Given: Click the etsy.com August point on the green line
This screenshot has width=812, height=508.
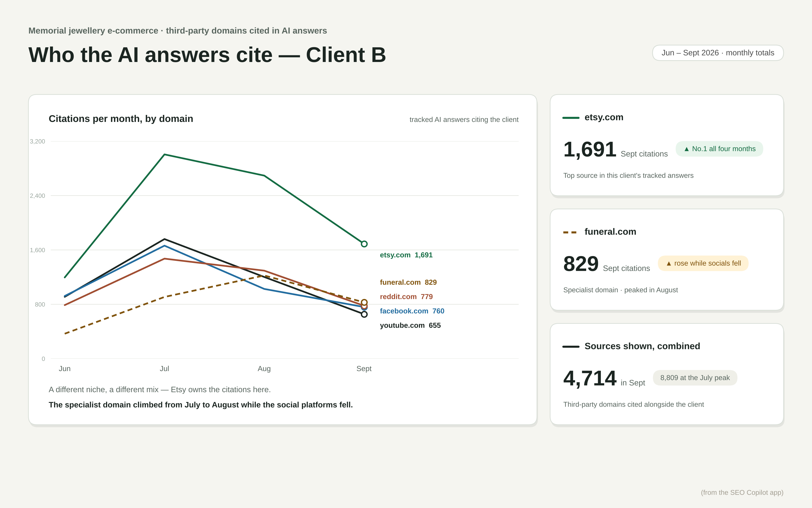Looking at the screenshot, I should pos(264,176).
